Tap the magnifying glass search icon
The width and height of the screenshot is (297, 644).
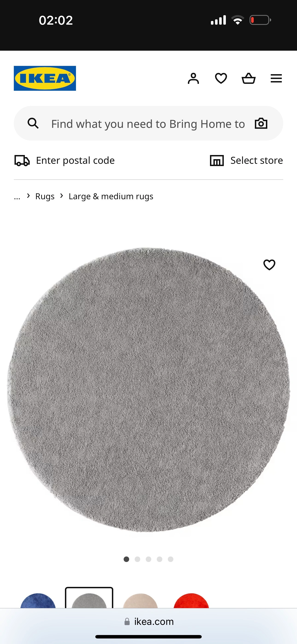pos(33,123)
